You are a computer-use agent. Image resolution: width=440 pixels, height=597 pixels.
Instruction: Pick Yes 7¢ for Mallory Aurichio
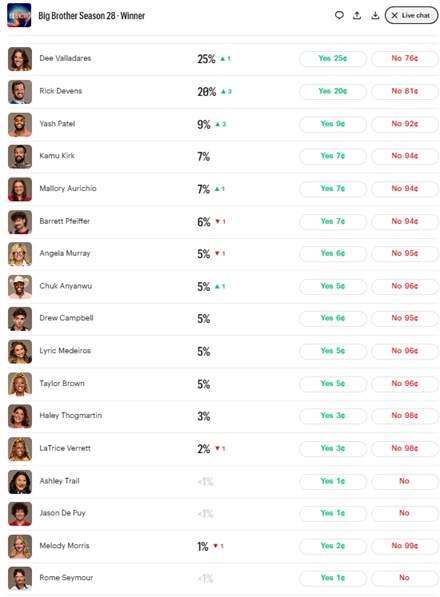[333, 189]
